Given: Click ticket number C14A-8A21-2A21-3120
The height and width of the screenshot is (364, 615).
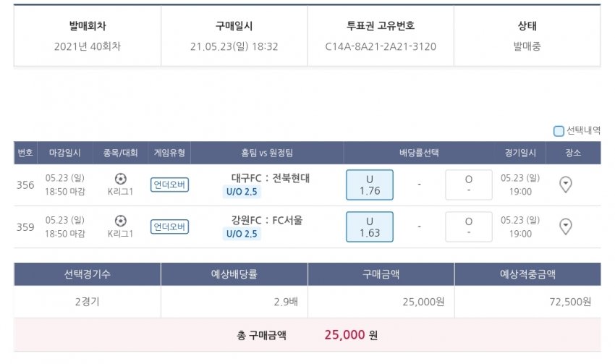Looking at the screenshot, I should (x=381, y=46).
